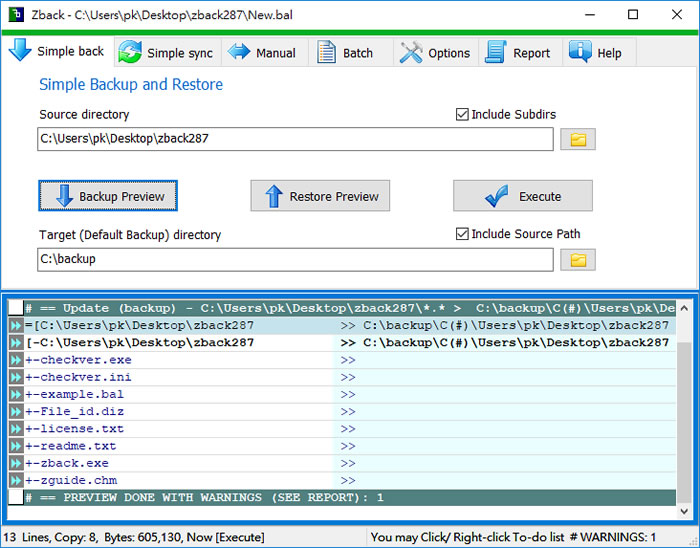Click the Source directory input field

click(x=295, y=139)
